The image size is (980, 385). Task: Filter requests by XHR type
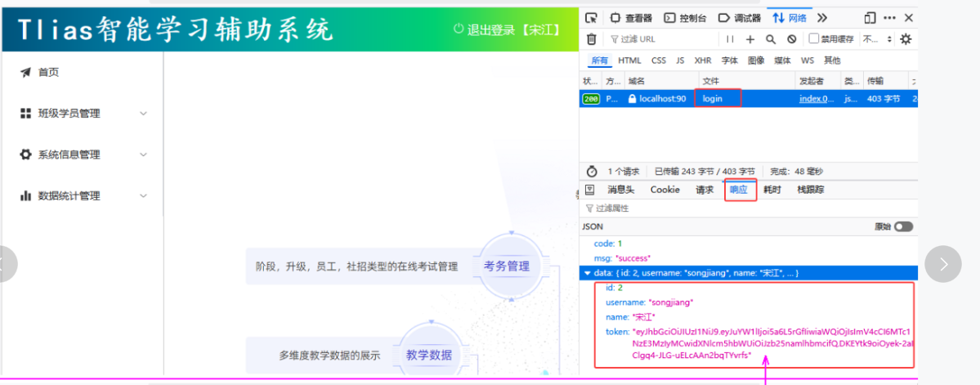[x=703, y=60]
